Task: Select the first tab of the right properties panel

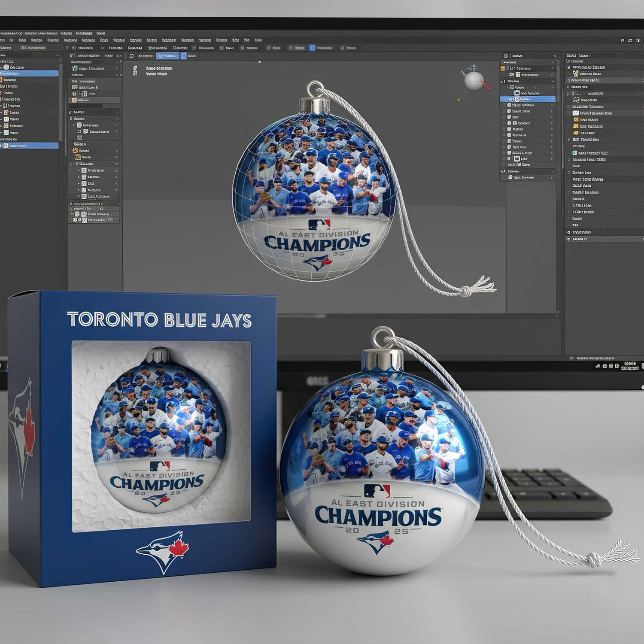Action: pos(571,56)
